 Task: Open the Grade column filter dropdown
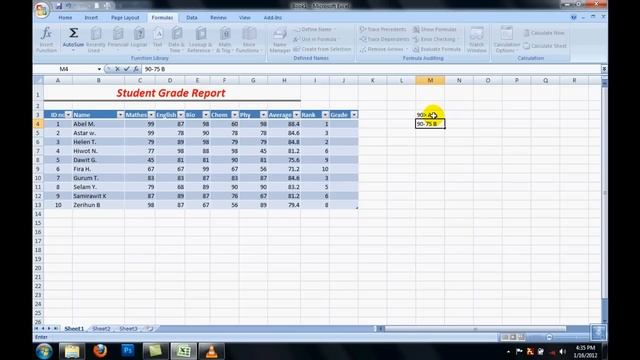point(354,115)
